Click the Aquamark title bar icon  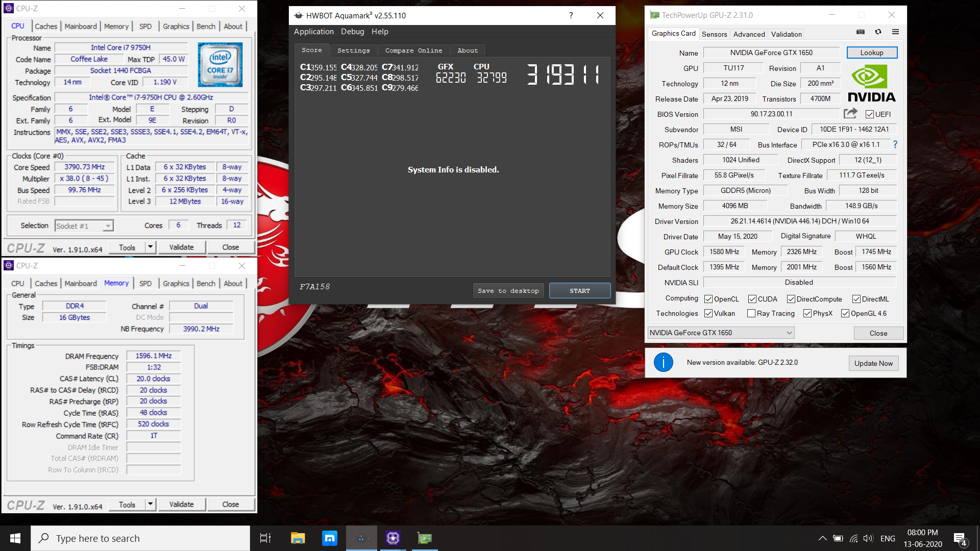[x=299, y=15]
